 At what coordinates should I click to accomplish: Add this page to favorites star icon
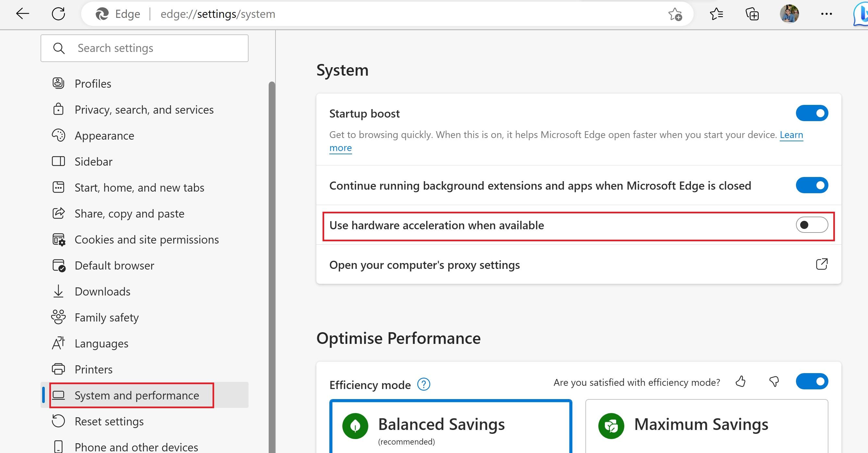(675, 14)
